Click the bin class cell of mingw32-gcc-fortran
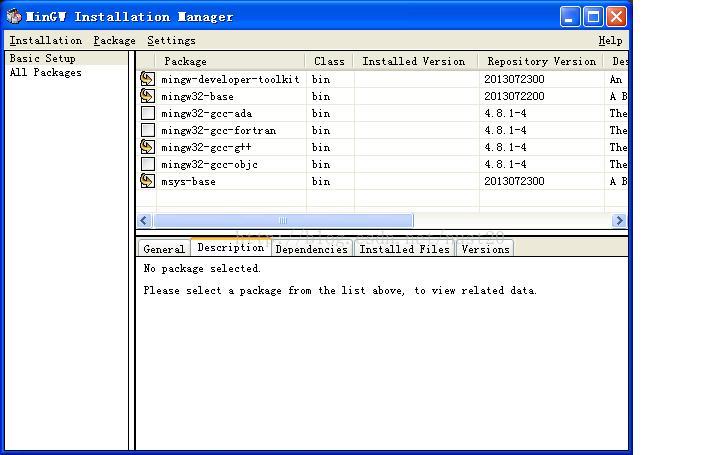This screenshot has width=720, height=455. (x=321, y=130)
